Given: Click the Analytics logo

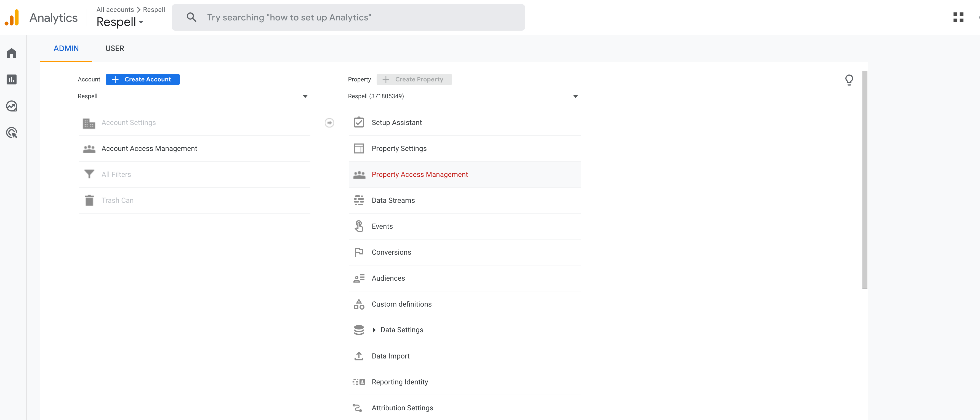Looking at the screenshot, I should pos(12,17).
